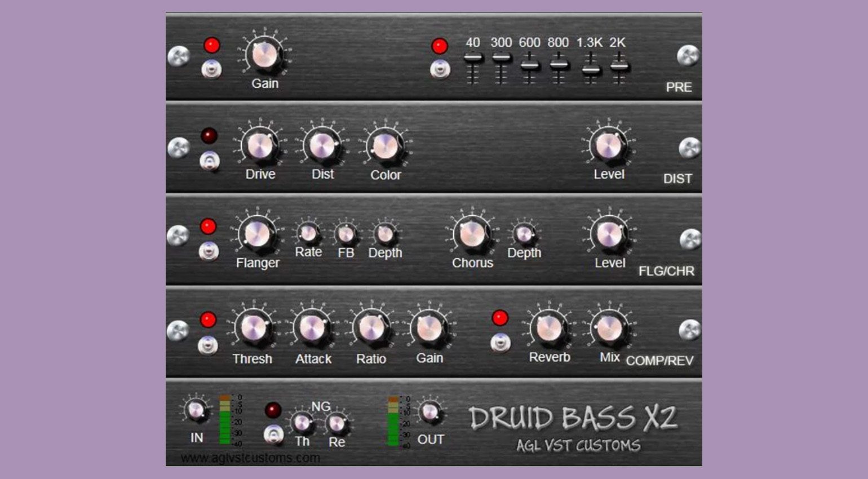Select the Reverb knob
The image size is (868, 479).
coord(549,328)
